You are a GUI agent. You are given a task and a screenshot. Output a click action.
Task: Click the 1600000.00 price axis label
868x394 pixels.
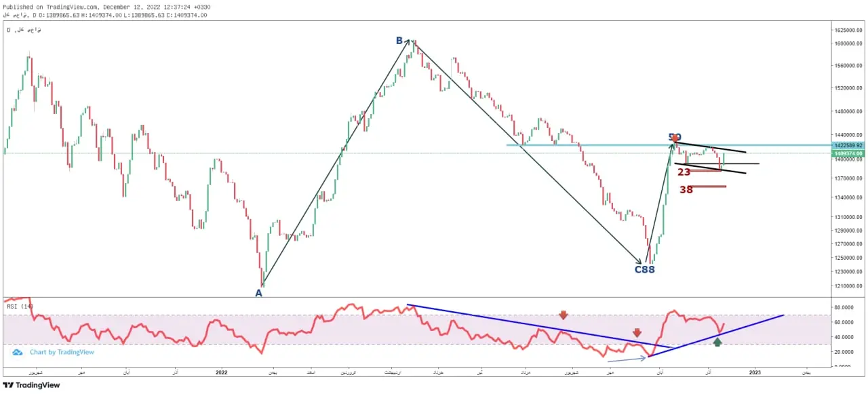tap(850, 45)
